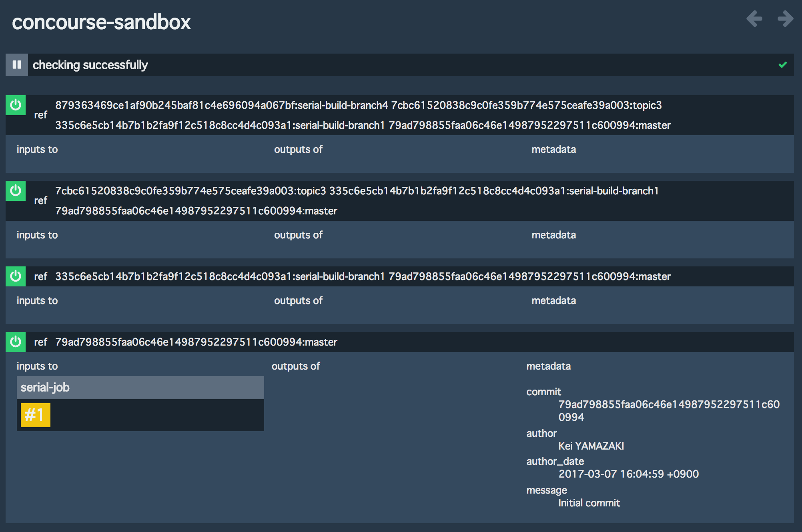The width and height of the screenshot is (802, 532).
Task: Click the power icon beside the serial-build-branch4 version
Action: [16, 106]
